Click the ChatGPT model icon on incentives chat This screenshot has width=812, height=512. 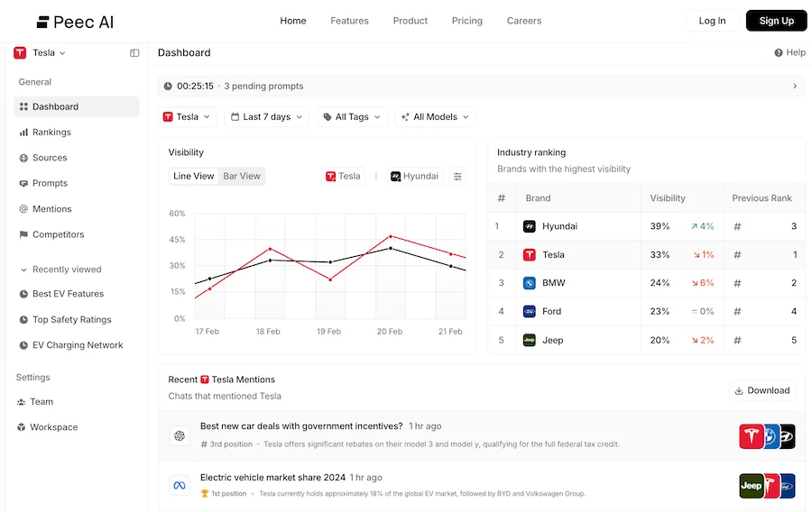point(180,435)
